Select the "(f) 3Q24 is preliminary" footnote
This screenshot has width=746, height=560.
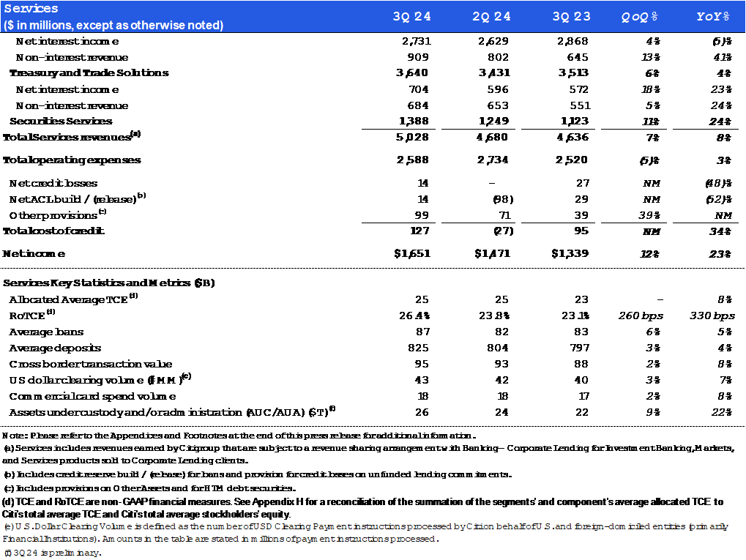(53, 553)
